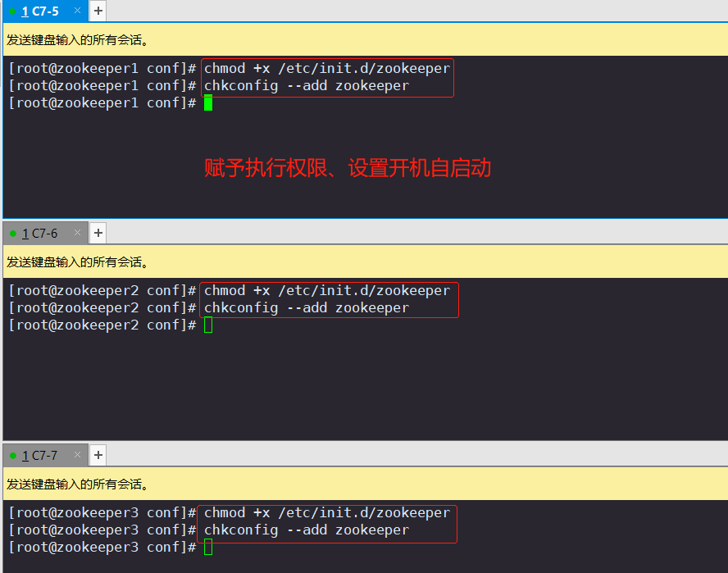Click the chmod +x command on zookeeper2
The width and height of the screenshot is (728, 573).
click(327, 291)
